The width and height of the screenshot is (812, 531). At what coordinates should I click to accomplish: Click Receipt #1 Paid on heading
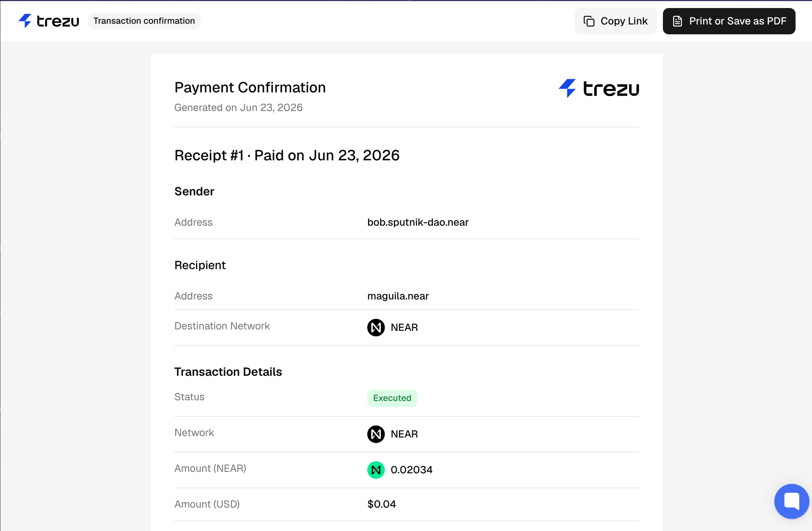point(287,156)
